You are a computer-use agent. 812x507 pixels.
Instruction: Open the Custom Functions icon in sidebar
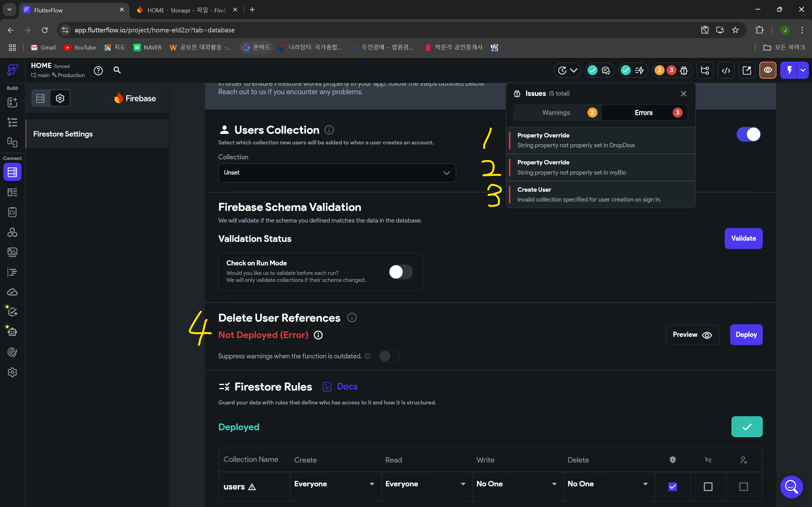pyautogui.click(x=12, y=272)
